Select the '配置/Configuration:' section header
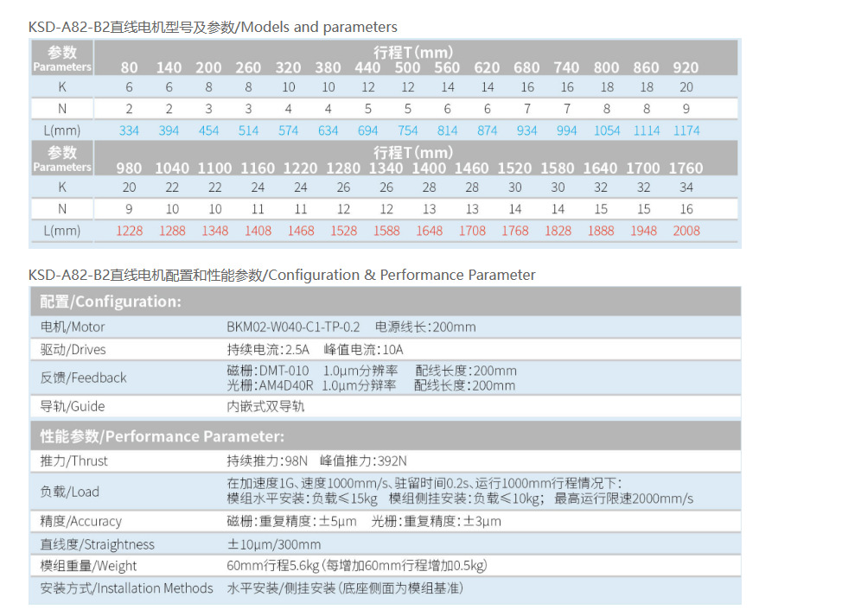The image size is (842, 616). 385,302
